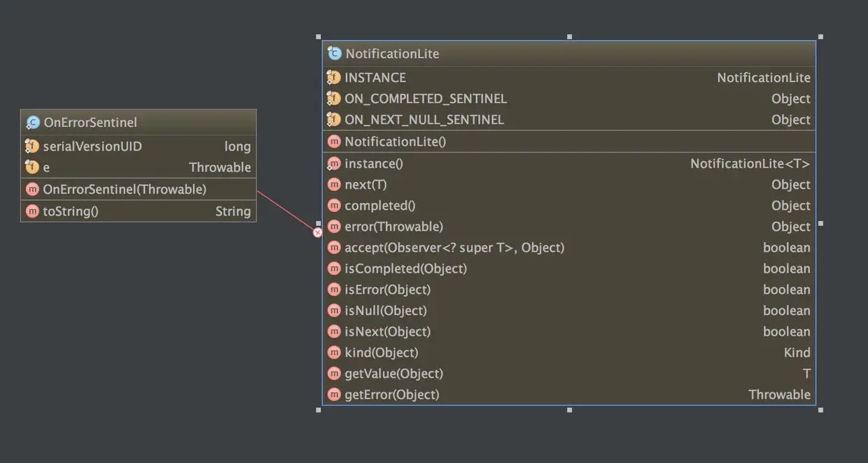This screenshot has width=868, height=463.
Task: Select the OnErrorSentinel(Throwable) constructor
Action: [x=125, y=190]
